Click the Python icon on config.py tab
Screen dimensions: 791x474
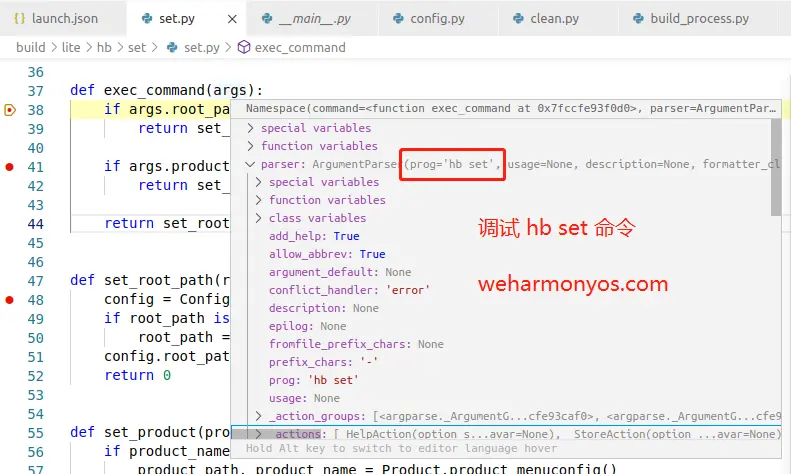click(399, 19)
